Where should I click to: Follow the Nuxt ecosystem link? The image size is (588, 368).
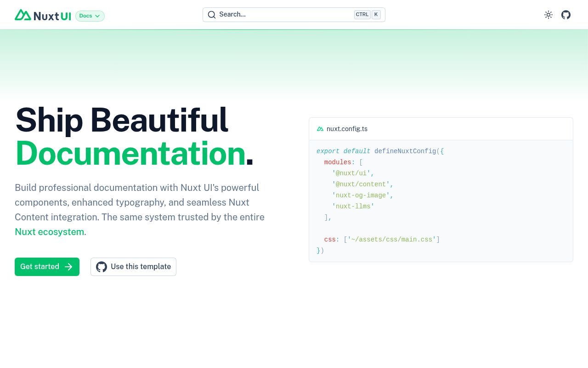49,232
